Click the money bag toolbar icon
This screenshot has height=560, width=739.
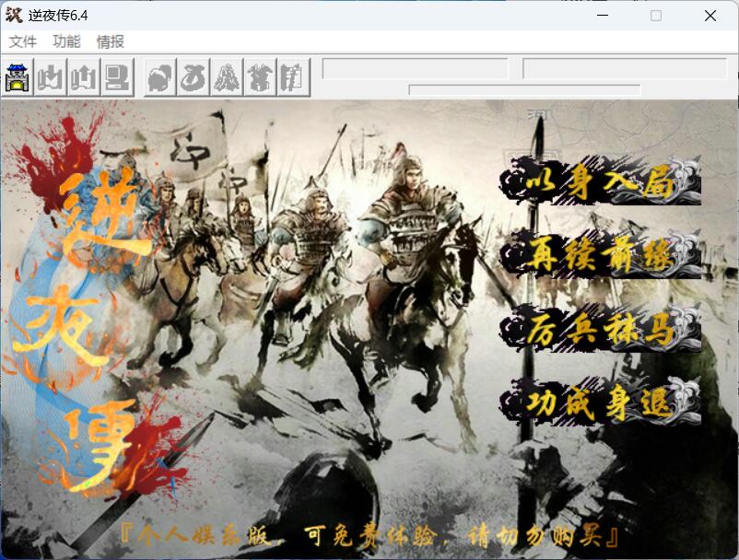click(194, 77)
